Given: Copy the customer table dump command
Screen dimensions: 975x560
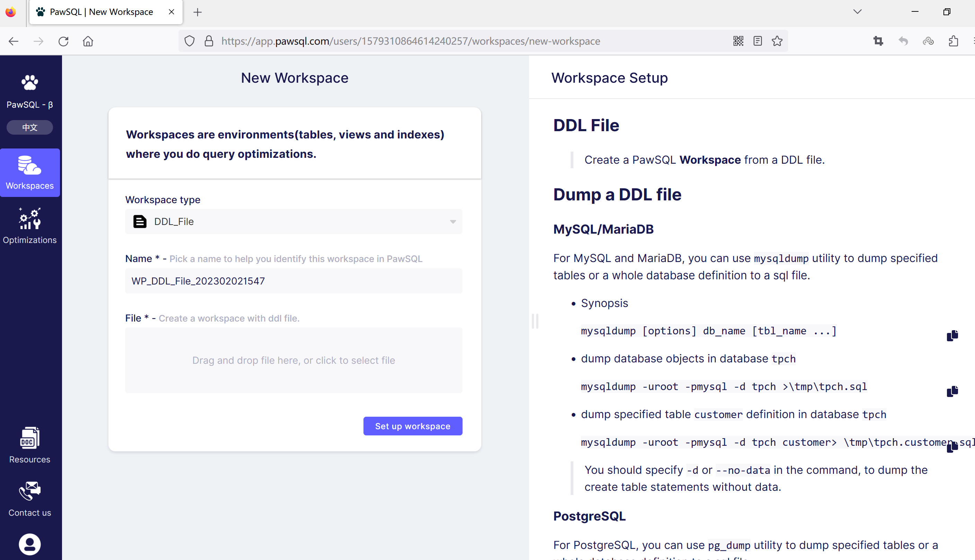Looking at the screenshot, I should pos(952,446).
